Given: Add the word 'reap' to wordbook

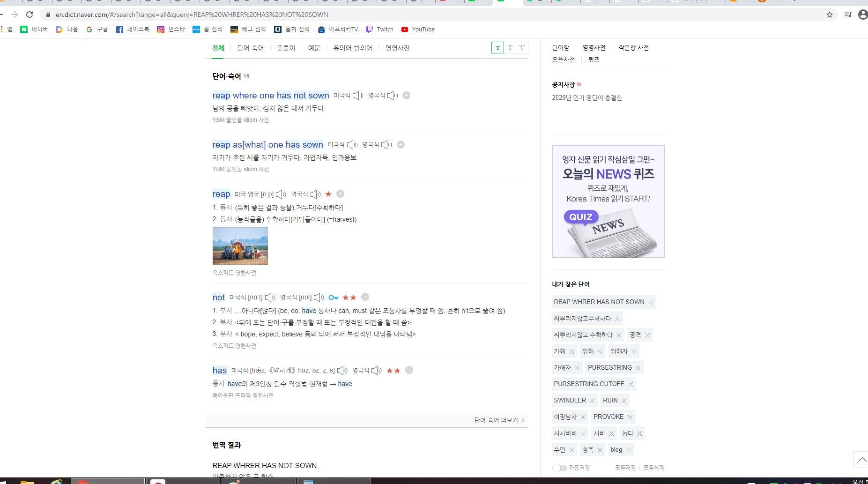Looking at the screenshot, I should coord(341,194).
